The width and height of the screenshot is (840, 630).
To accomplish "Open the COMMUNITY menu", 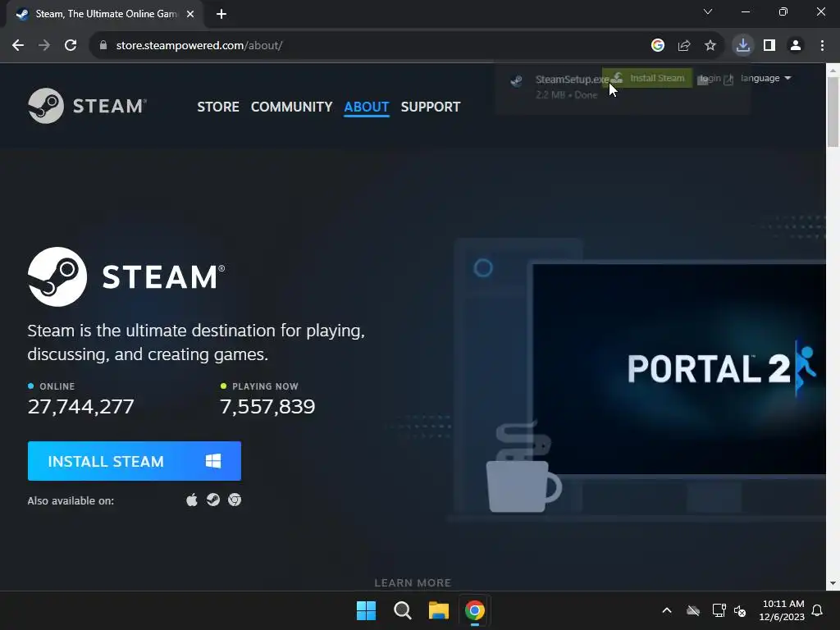I will pos(291,107).
